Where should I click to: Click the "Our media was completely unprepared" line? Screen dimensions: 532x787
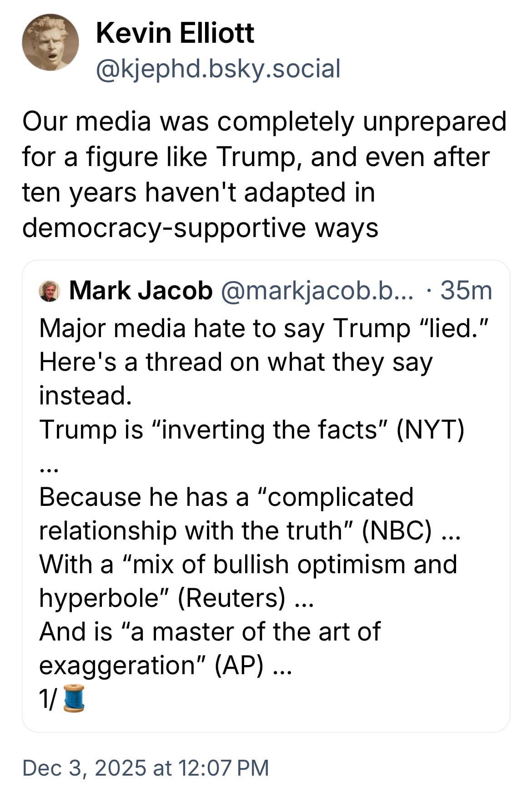point(264,121)
